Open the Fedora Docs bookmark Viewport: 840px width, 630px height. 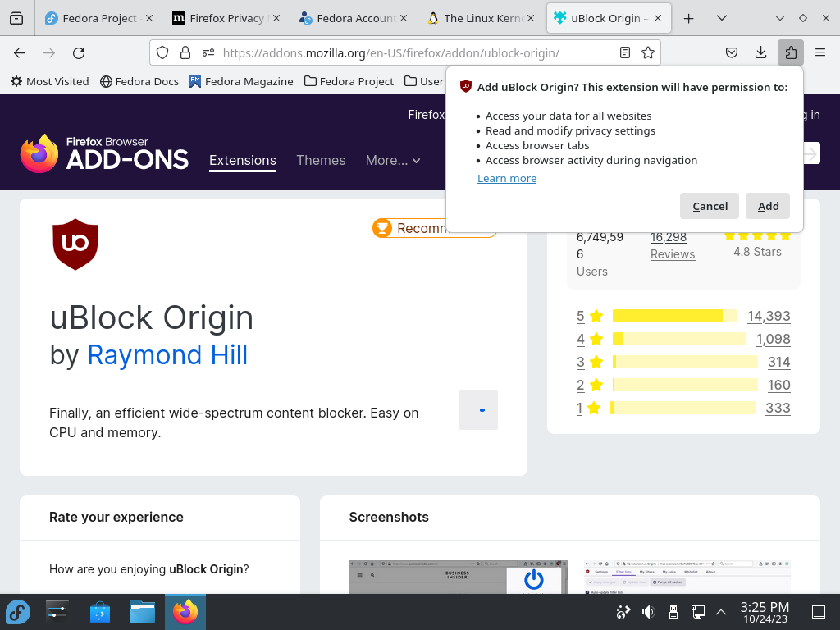point(139,81)
